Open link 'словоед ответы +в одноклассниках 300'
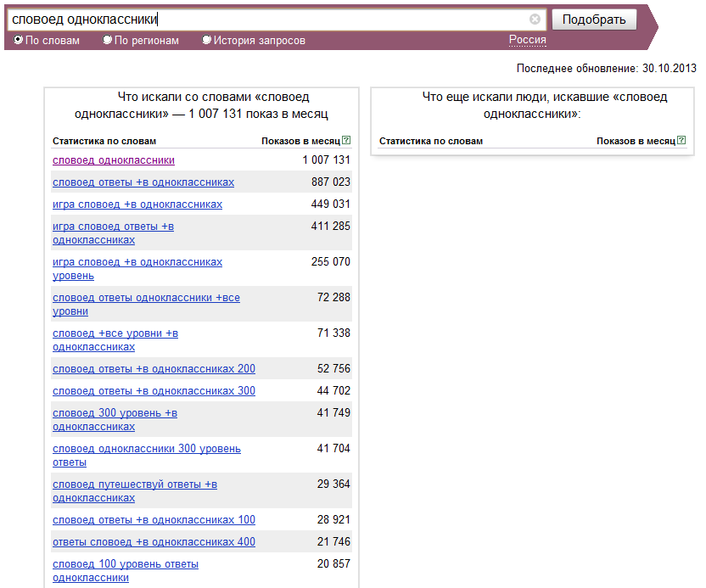Viewport: 706px width, 588px height. (154, 391)
